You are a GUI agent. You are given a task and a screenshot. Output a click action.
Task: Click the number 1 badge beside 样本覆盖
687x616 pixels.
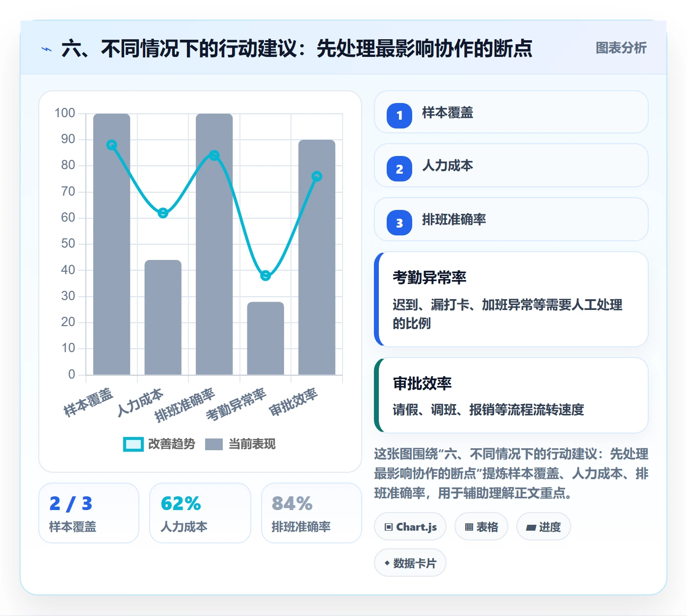tap(399, 116)
